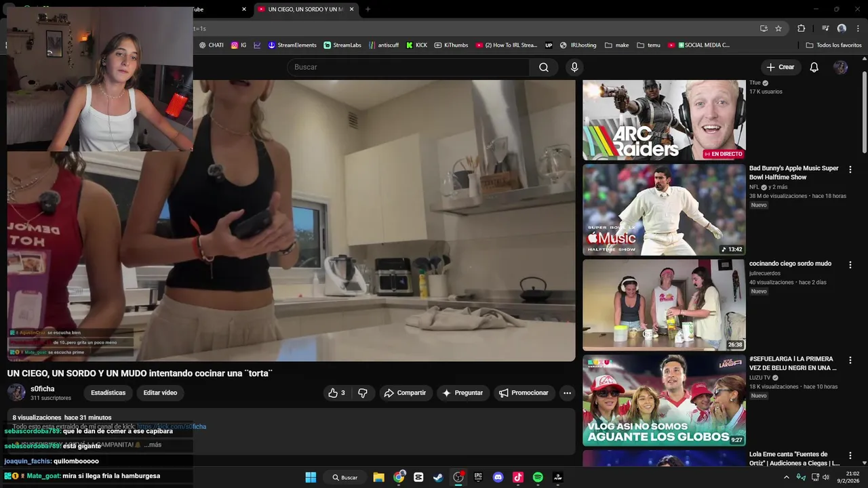The image size is (868, 488).
Task: Open the 'make' bookmarks folder
Action: (x=616, y=45)
